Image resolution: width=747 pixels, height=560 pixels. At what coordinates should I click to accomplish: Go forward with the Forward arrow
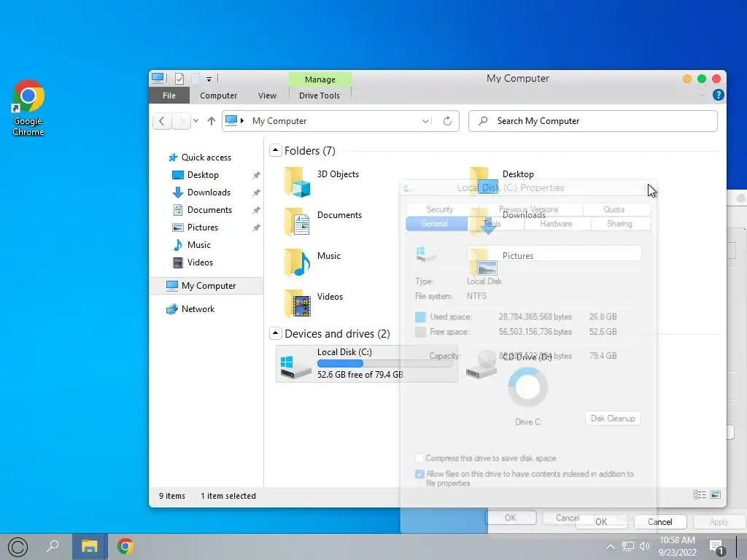point(181,121)
